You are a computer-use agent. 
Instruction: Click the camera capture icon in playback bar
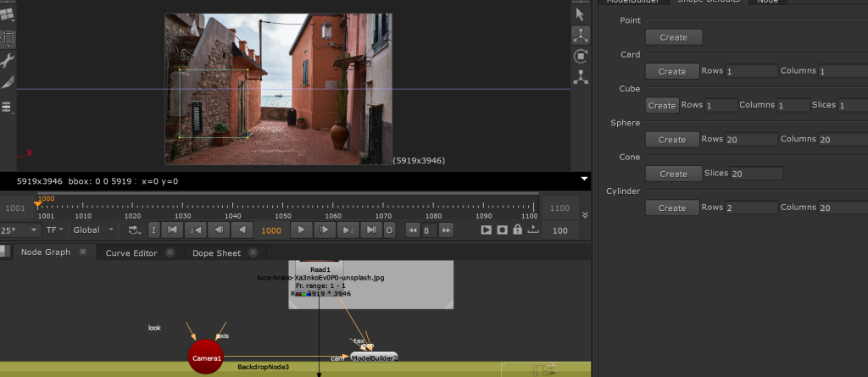coord(504,230)
